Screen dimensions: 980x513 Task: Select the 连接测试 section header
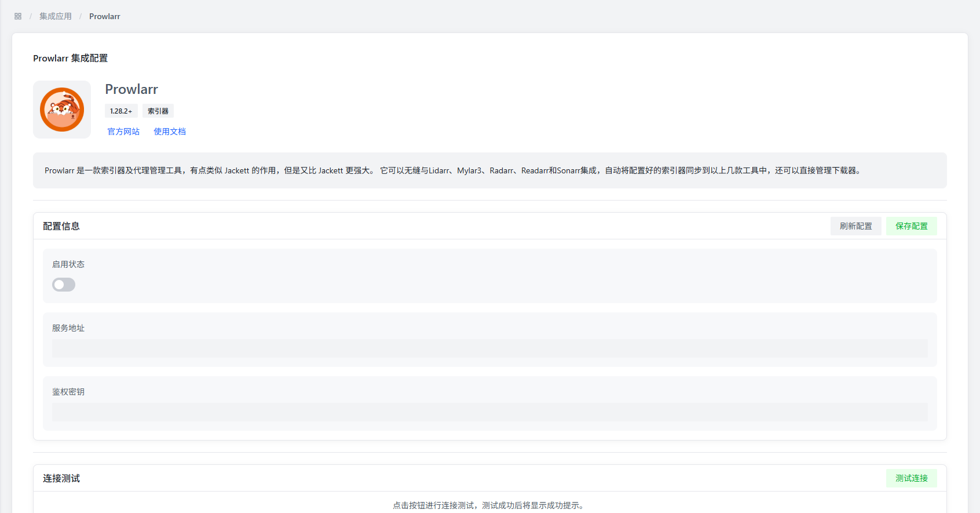tap(61, 478)
